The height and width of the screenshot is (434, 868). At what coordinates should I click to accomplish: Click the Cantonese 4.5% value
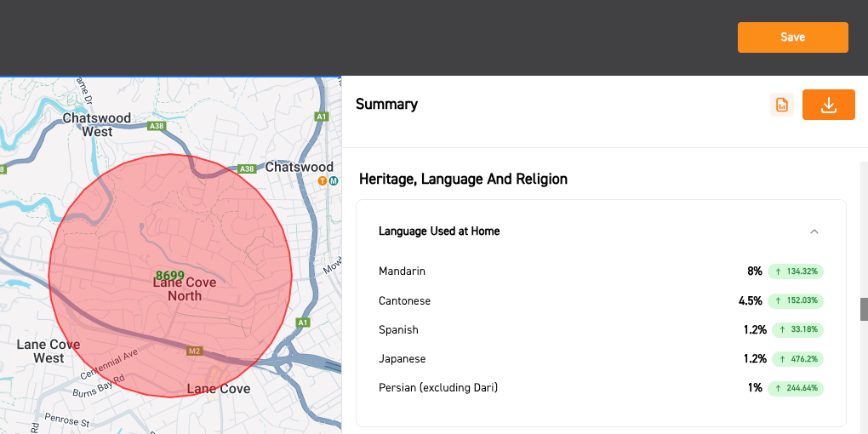(750, 301)
